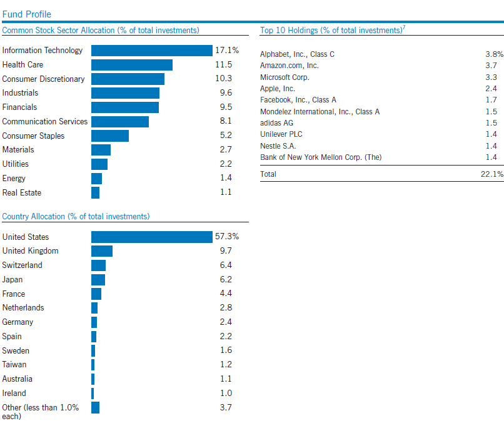Click the 'Taiwan' country label
The height and width of the screenshot is (421, 504).
pos(14,365)
